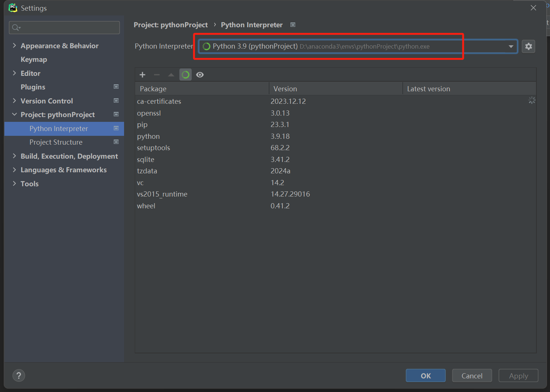
Task: Select Project Structure in the sidebar
Action: [x=56, y=142]
